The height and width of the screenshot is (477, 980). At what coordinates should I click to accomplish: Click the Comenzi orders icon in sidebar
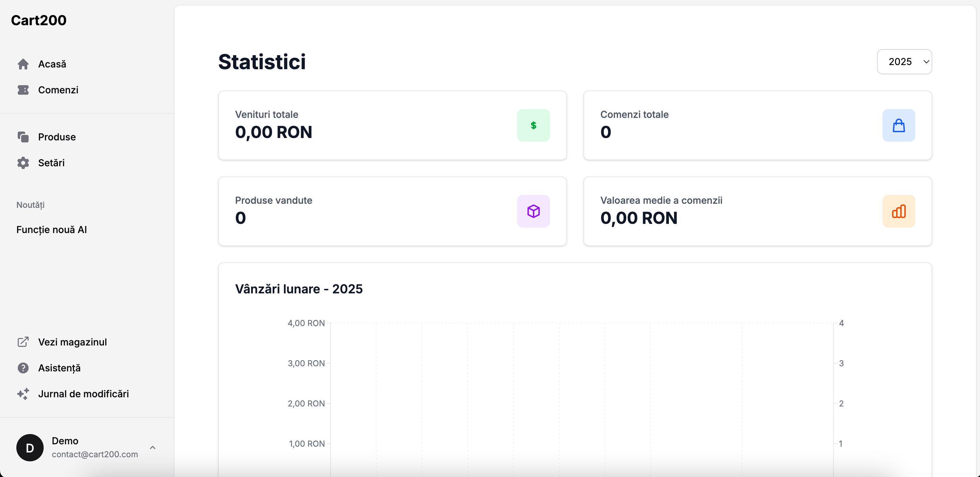pyautogui.click(x=23, y=90)
